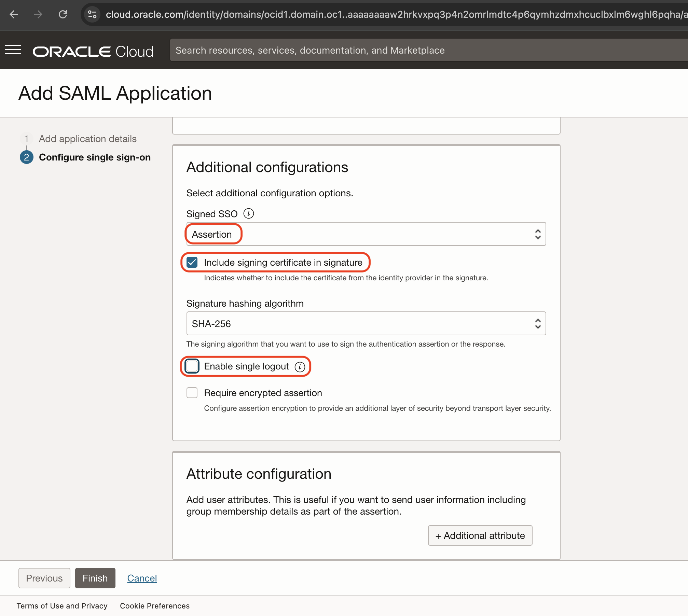
Task: Open site information icon in address bar
Action: (x=92, y=14)
